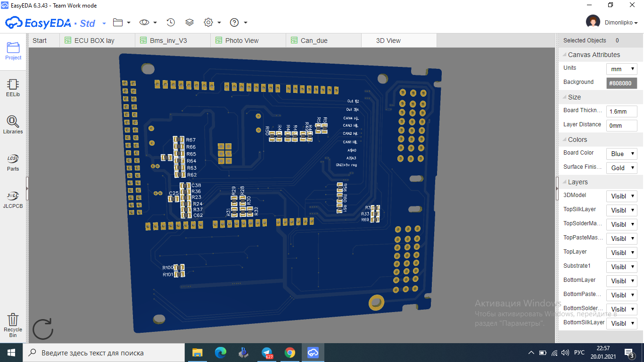Open the Units dropdown
Screen dimensions: 644x362
point(621,69)
